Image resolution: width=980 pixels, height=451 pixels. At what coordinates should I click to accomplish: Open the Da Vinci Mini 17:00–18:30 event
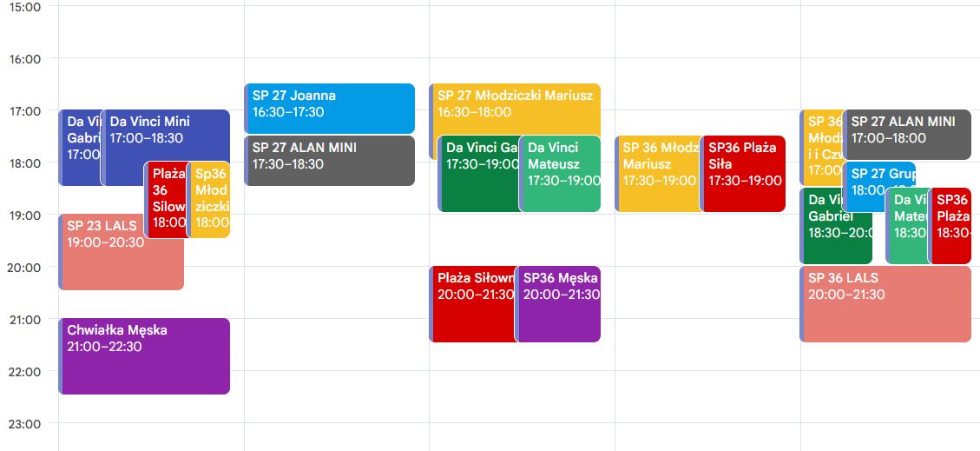(165, 130)
